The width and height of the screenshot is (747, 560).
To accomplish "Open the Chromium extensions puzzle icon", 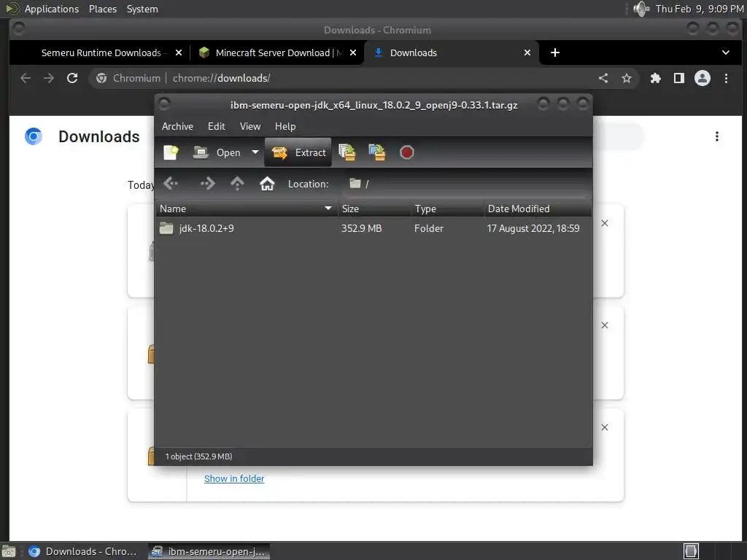I will [x=656, y=78].
